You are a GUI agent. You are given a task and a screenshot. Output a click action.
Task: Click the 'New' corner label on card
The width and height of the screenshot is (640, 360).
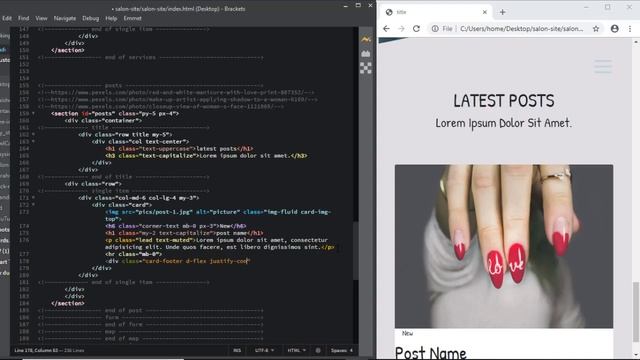click(x=407, y=333)
